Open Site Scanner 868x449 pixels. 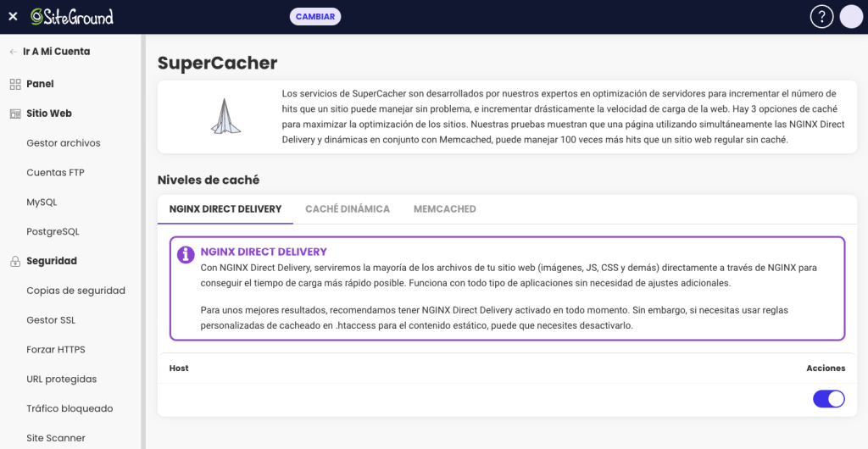coord(56,438)
